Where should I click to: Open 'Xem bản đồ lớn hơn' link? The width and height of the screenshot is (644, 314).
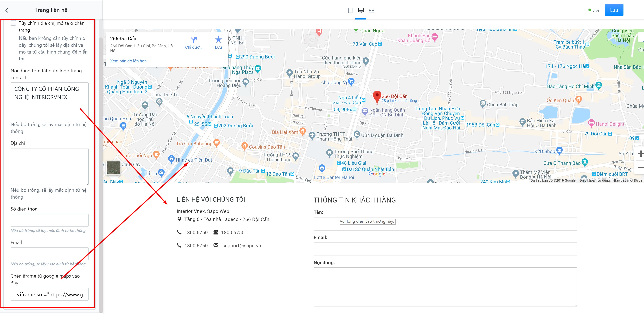(x=128, y=61)
